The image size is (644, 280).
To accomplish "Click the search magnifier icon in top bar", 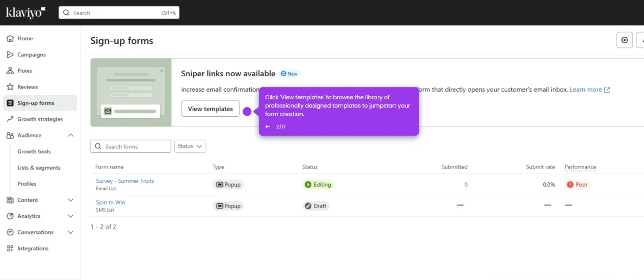I will (66, 13).
